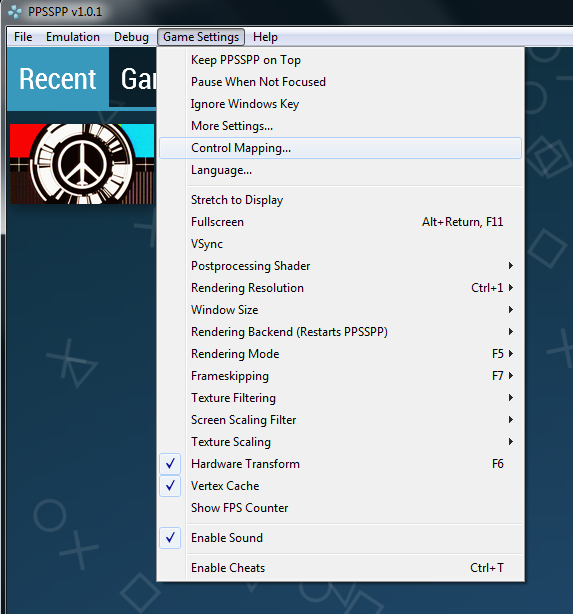The width and height of the screenshot is (573, 614).
Task: Open the File menu
Action: coord(23,37)
